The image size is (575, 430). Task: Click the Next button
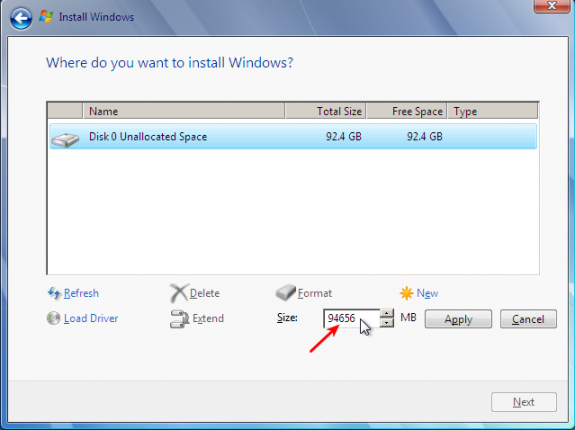pyautogui.click(x=524, y=402)
